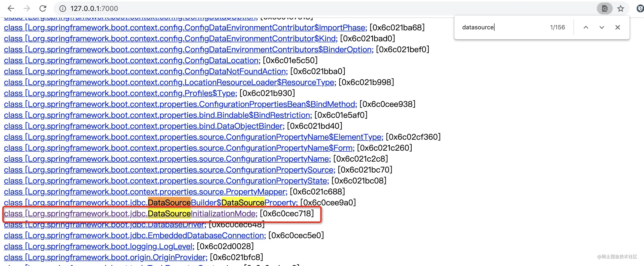644x266 pixels.
Task: Click address text [0x6c0cec718]
Action: click(x=287, y=214)
